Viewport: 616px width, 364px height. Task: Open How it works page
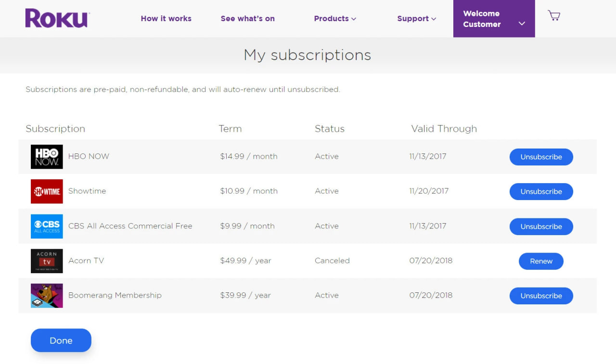click(x=166, y=18)
